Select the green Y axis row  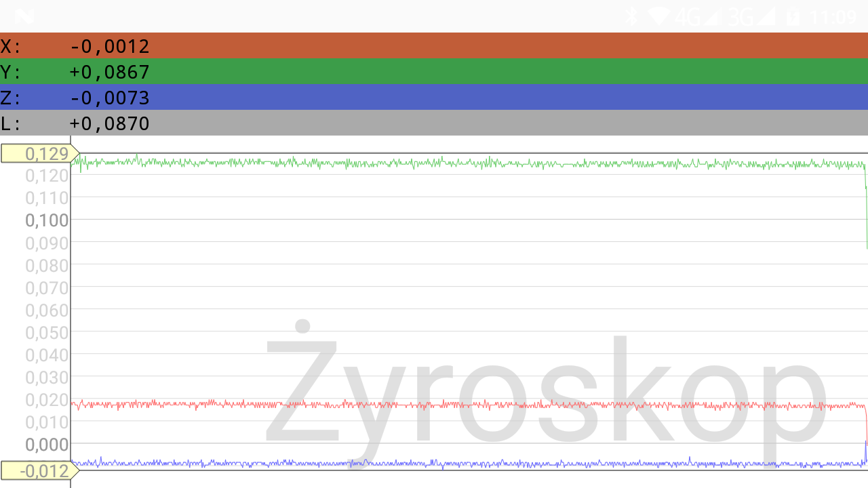coord(434,71)
